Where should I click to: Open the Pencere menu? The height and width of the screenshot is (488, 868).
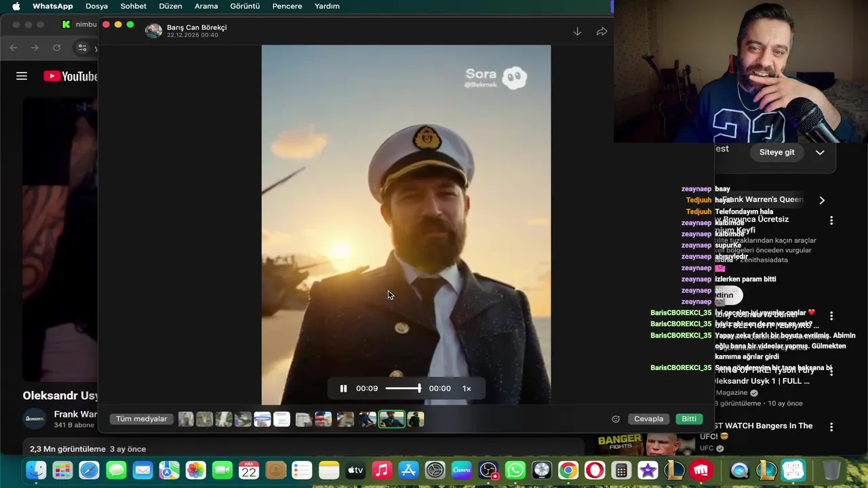(287, 6)
